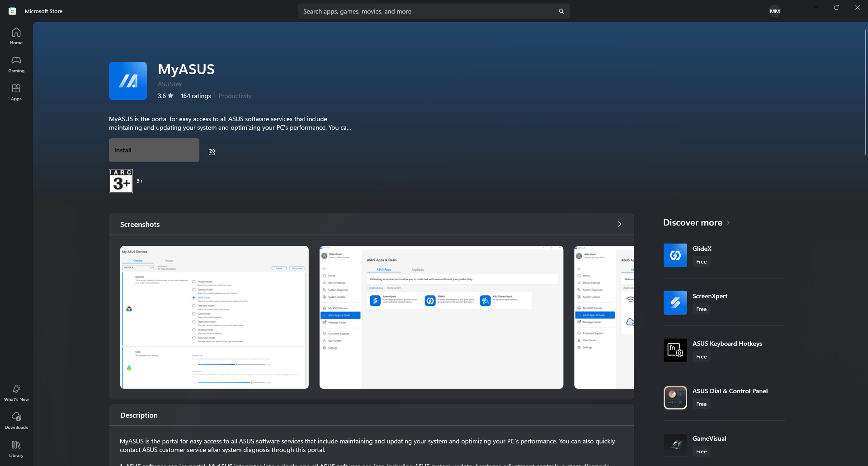This screenshot has width=868, height=466.
Task: Open the GlideX app icon
Action: (x=675, y=255)
